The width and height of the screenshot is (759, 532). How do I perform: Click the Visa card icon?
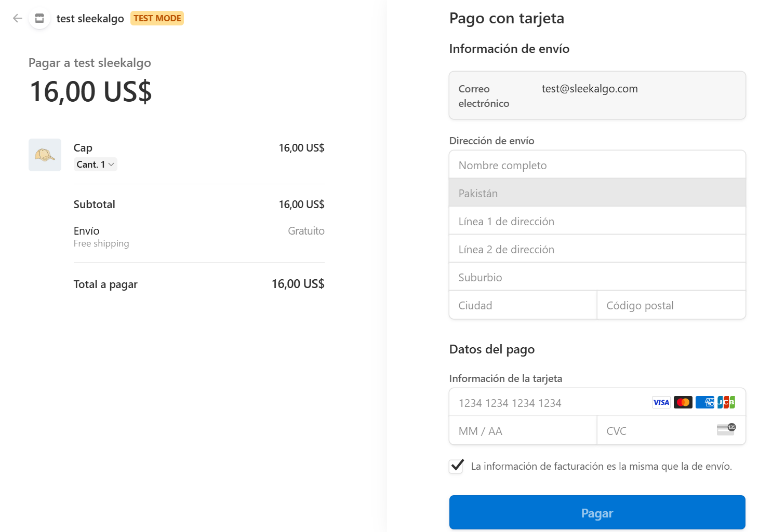click(x=661, y=402)
